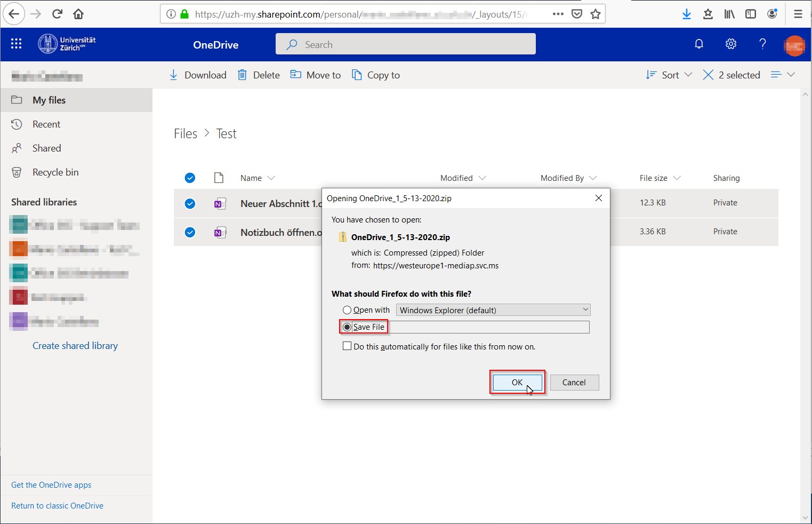Click Move to in command bar
812x524 pixels.
click(315, 75)
